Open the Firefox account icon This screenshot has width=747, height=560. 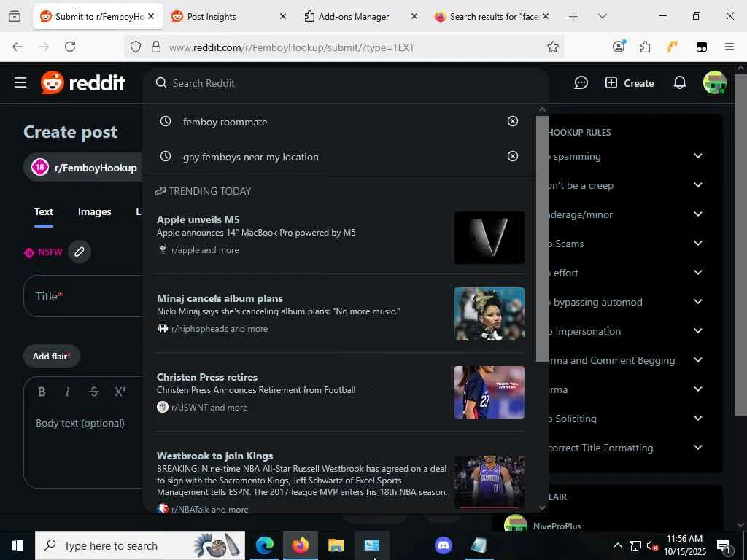point(619,47)
